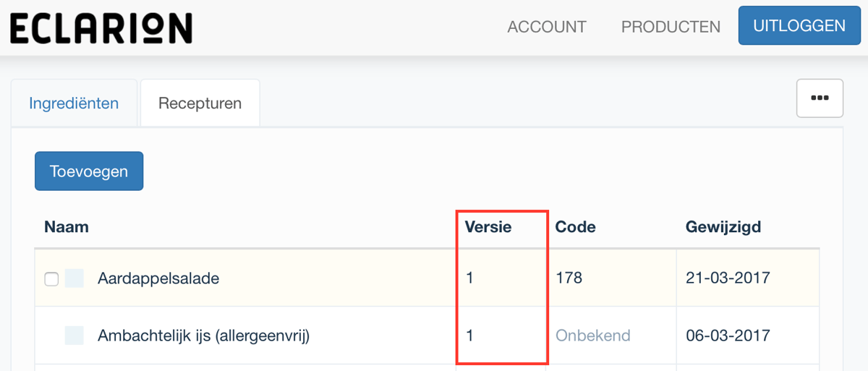The image size is (868, 371).
Task: Click code 178 in the Aardappelsalade row
Action: tap(569, 278)
